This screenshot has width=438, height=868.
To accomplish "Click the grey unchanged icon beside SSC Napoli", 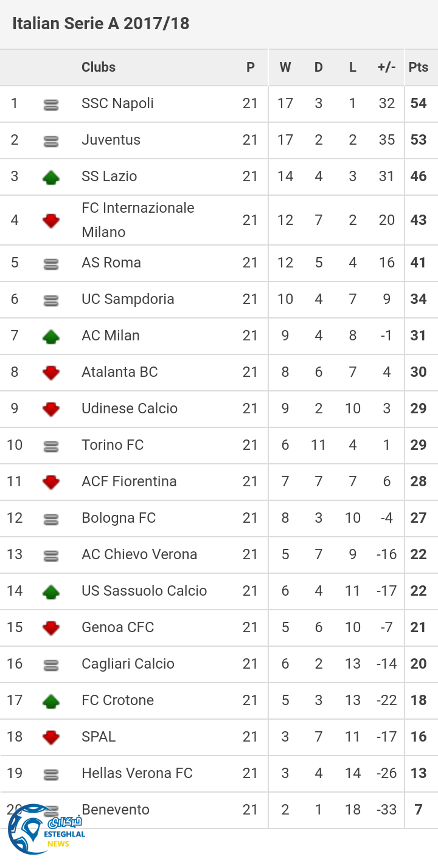I will pyautogui.click(x=51, y=105).
